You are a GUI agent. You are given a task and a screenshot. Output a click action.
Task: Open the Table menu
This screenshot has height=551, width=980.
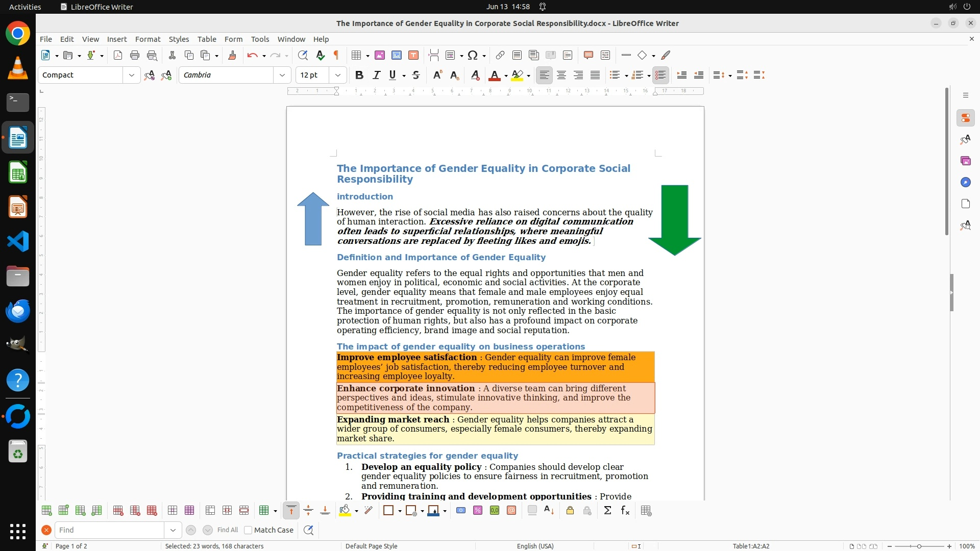206,39
